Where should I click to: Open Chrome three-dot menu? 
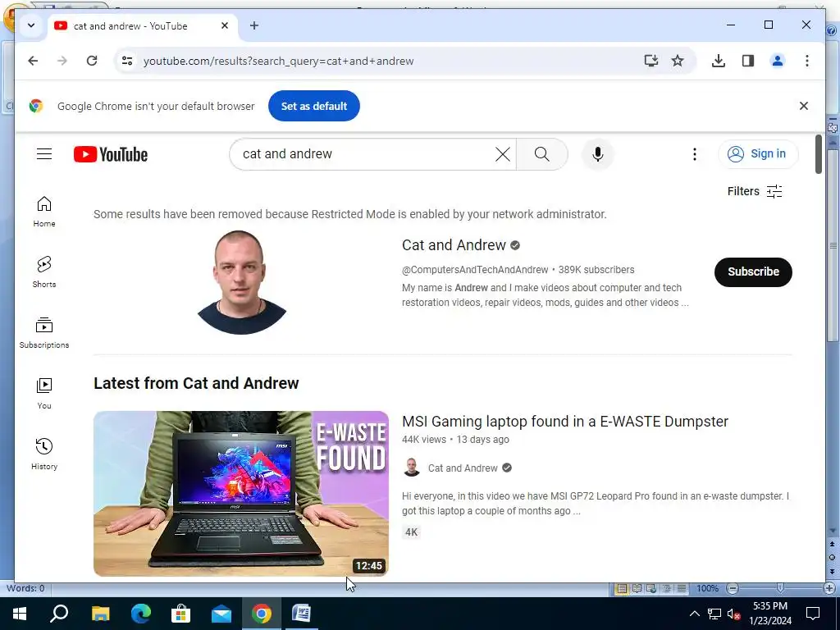point(807,61)
